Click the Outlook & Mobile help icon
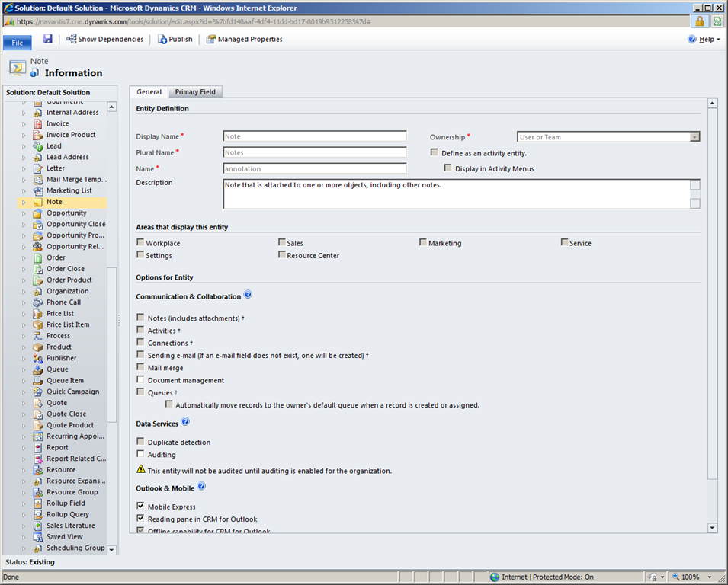 pos(201,487)
